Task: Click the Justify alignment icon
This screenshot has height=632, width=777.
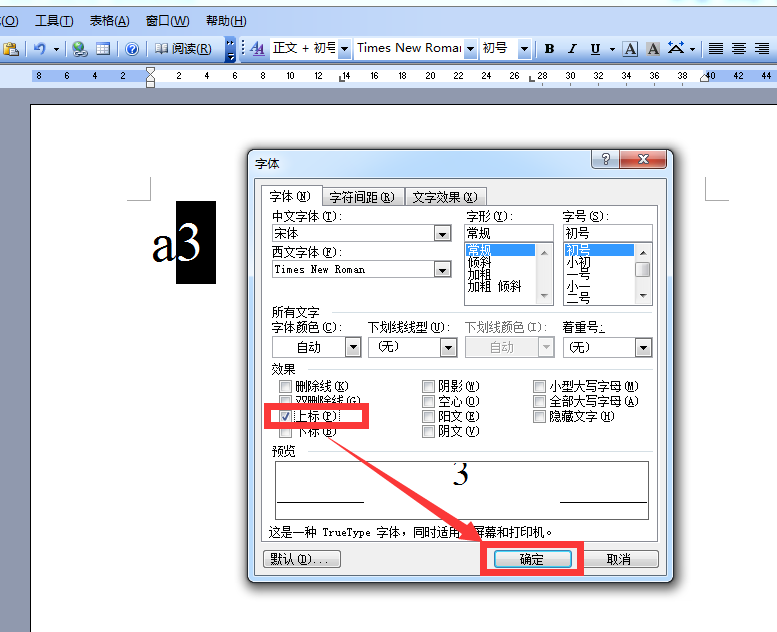Action: click(716, 49)
